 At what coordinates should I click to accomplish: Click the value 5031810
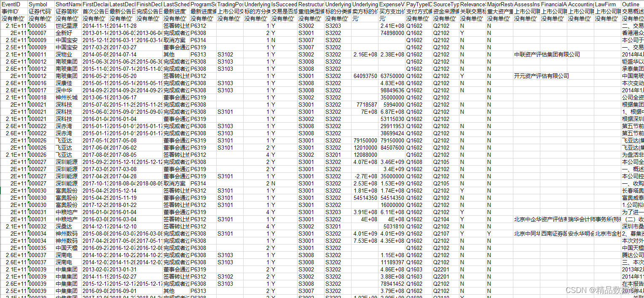(x=392, y=226)
